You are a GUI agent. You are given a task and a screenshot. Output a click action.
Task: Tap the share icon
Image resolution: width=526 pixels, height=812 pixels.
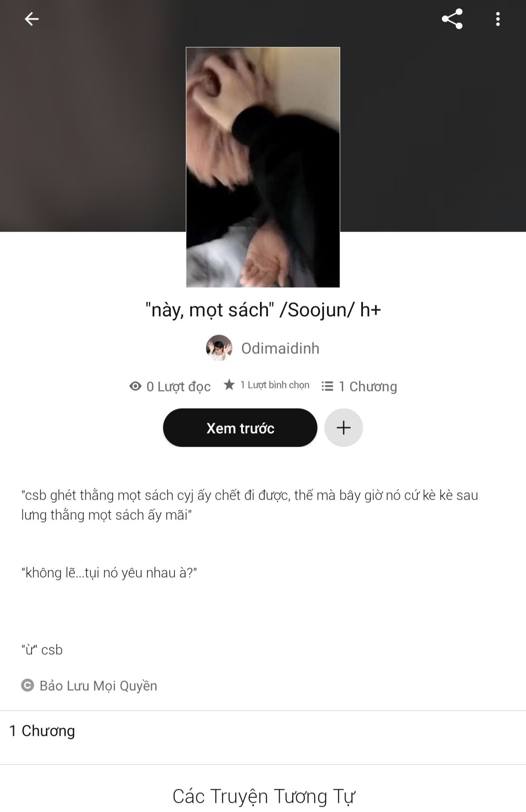(452, 19)
